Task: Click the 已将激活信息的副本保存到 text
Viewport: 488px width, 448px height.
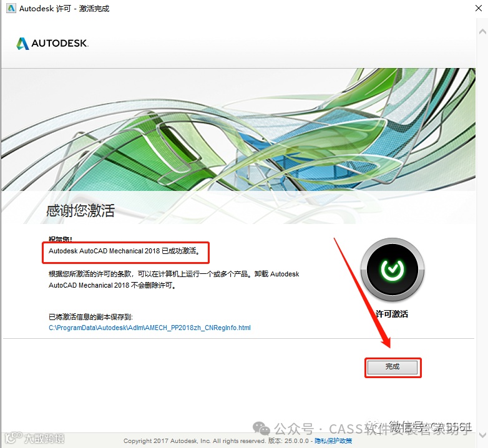Action: pyautogui.click(x=90, y=317)
